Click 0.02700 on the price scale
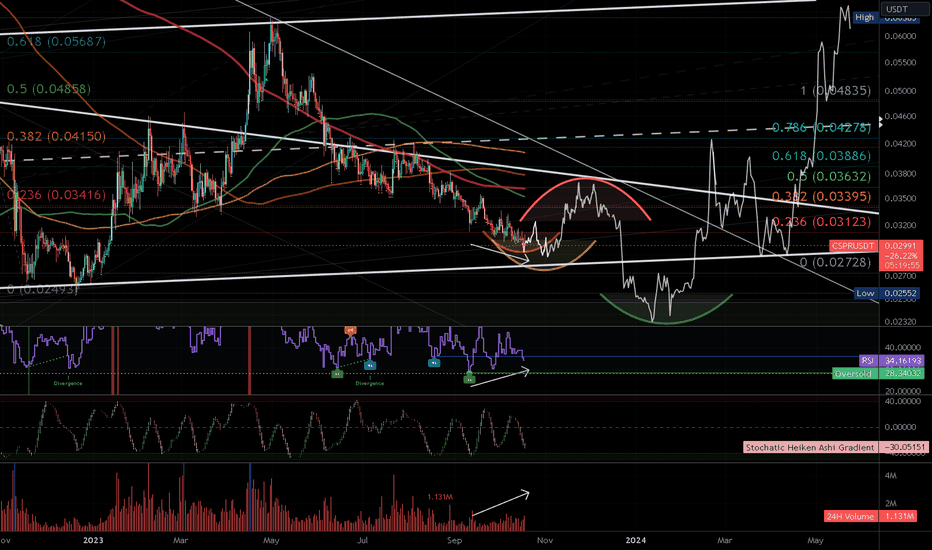 [900, 276]
